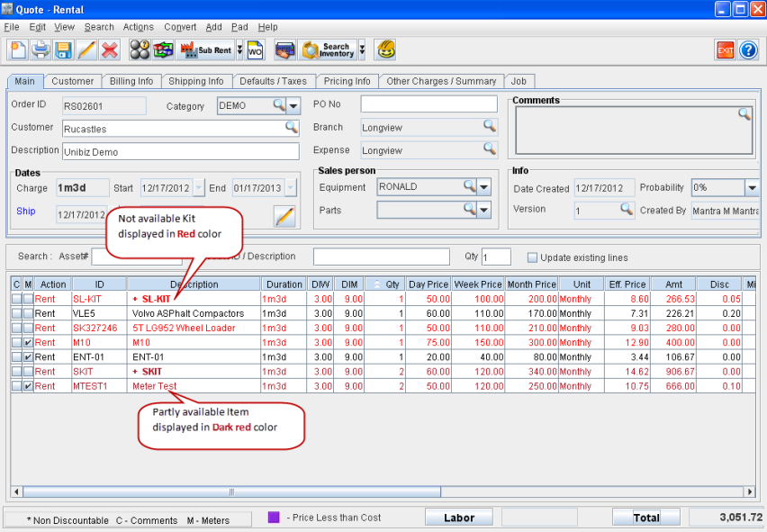Uncheck M checkbox on M10 row
Screen dimensions: 767x532
coord(28,343)
